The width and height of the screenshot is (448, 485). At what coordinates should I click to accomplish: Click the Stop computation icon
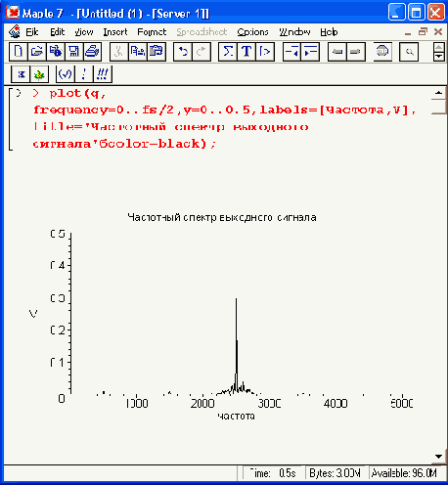tap(382, 52)
